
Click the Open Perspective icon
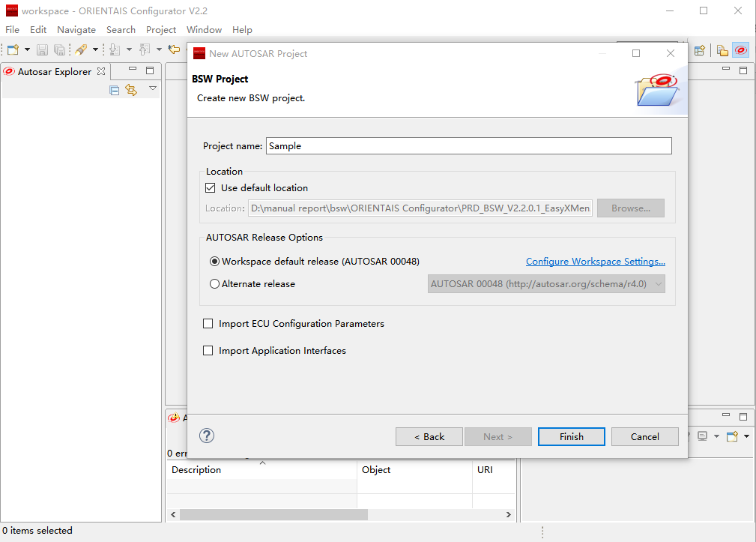699,50
